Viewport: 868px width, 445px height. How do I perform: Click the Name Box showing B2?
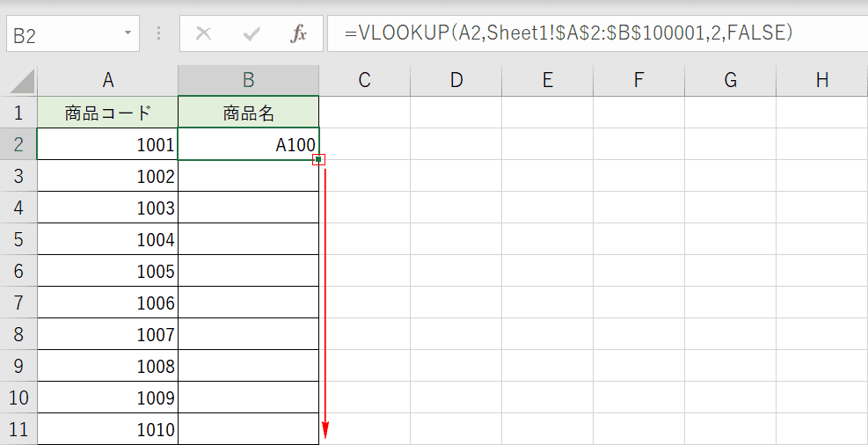72,33
